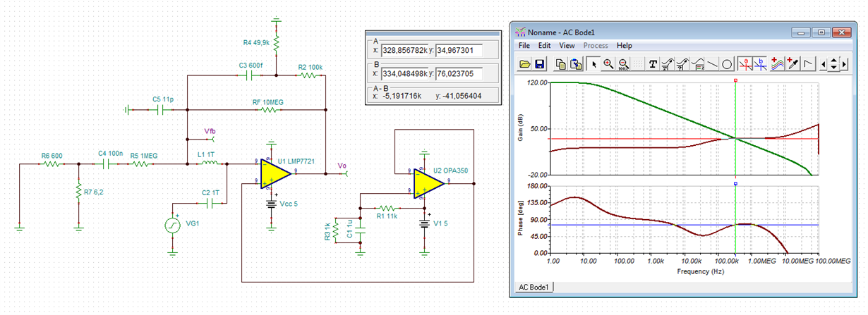Copy the diagram to the clipboard
This screenshot has width=868, height=315.
(561, 64)
